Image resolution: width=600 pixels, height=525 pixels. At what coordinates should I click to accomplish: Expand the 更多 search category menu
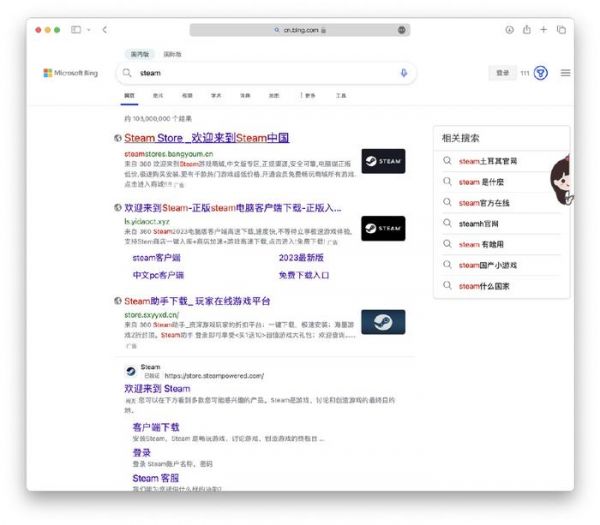pos(307,95)
